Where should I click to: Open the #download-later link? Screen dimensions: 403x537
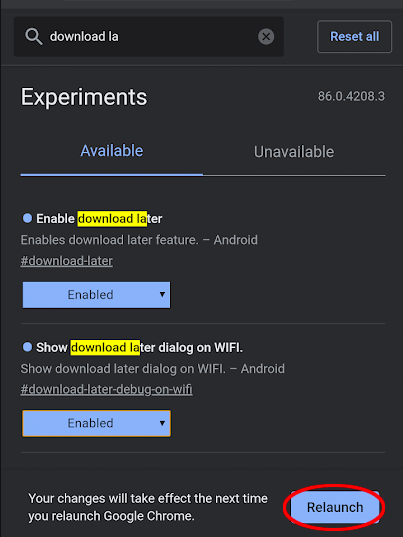click(x=67, y=261)
